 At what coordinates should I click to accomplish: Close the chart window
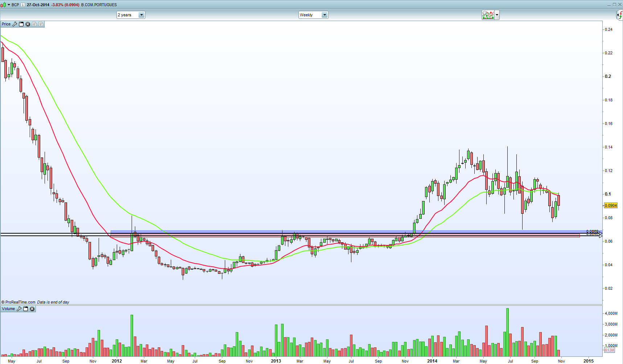[x=619, y=5]
